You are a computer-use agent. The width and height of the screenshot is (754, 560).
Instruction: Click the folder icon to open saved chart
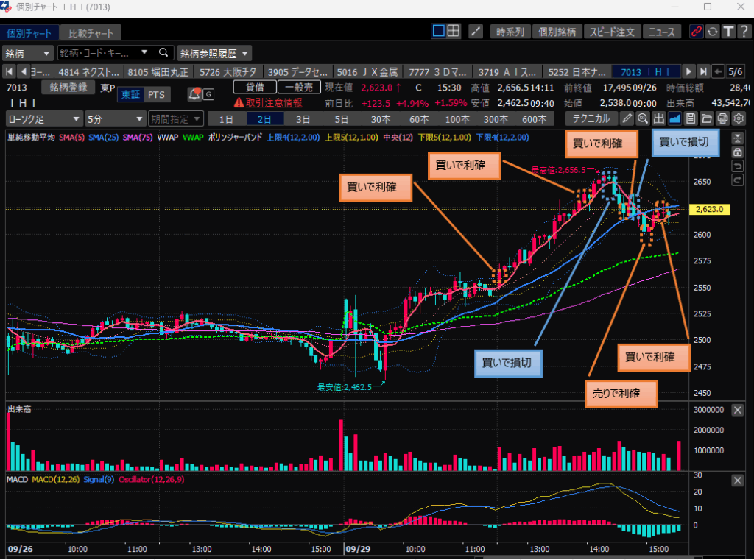pyautogui.click(x=707, y=118)
